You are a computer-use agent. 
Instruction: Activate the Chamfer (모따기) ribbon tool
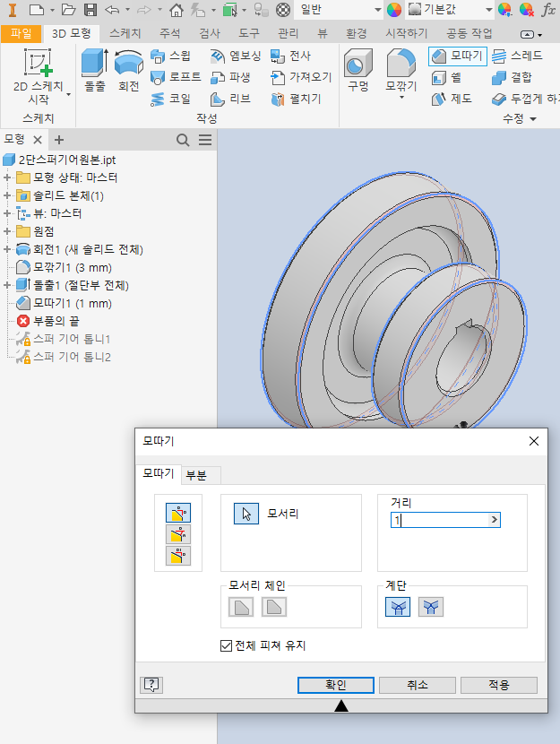[458, 56]
